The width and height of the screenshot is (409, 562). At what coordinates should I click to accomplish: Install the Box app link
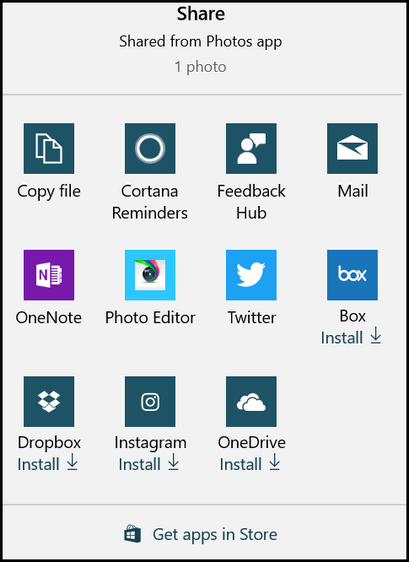pos(351,337)
